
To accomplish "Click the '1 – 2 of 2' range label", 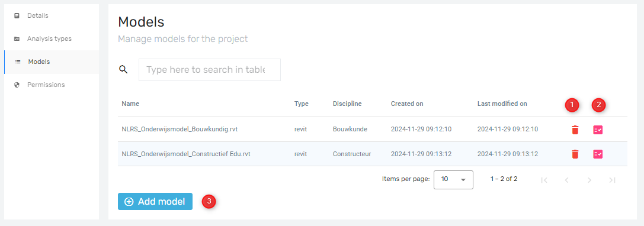I will pos(504,179).
